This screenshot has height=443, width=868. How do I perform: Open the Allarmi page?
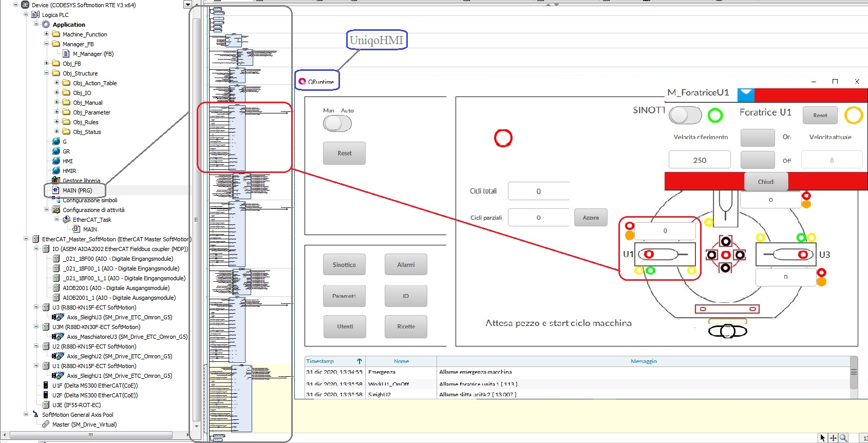click(x=406, y=265)
